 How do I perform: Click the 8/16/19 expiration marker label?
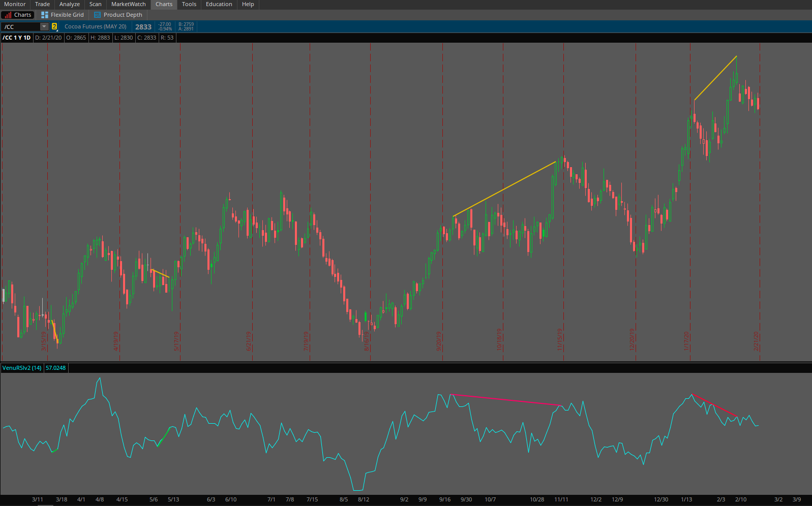(x=367, y=341)
